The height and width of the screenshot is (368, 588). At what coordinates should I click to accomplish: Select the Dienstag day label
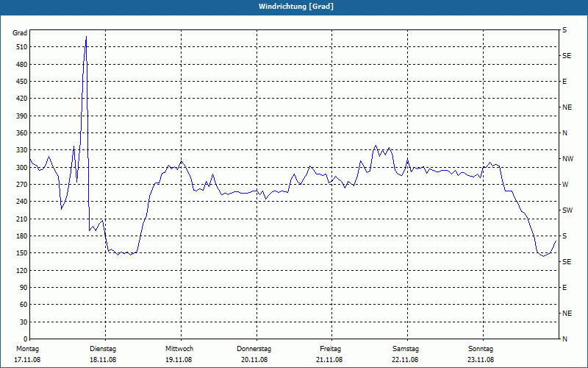click(103, 349)
